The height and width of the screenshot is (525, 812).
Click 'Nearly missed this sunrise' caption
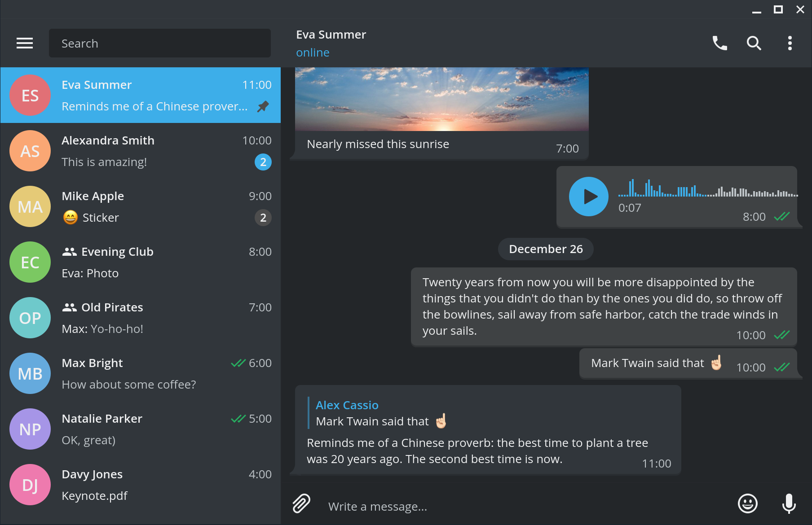[x=378, y=144]
